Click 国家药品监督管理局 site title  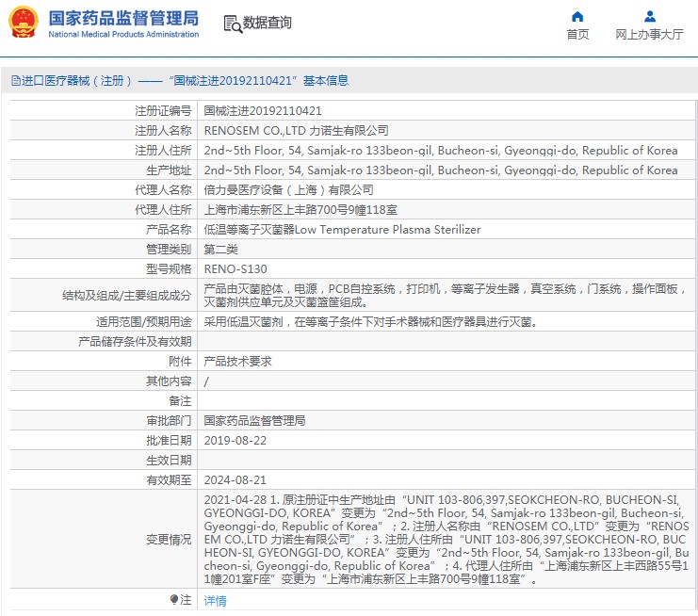click(x=123, y=18)
